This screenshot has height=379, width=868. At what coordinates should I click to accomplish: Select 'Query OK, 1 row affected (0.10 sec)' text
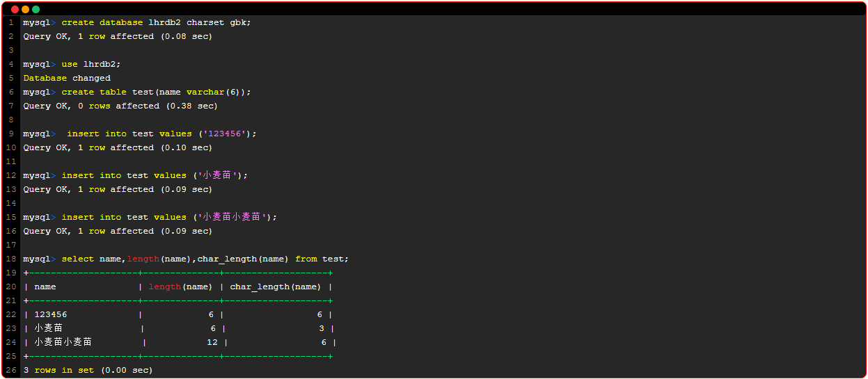[118, 147]
